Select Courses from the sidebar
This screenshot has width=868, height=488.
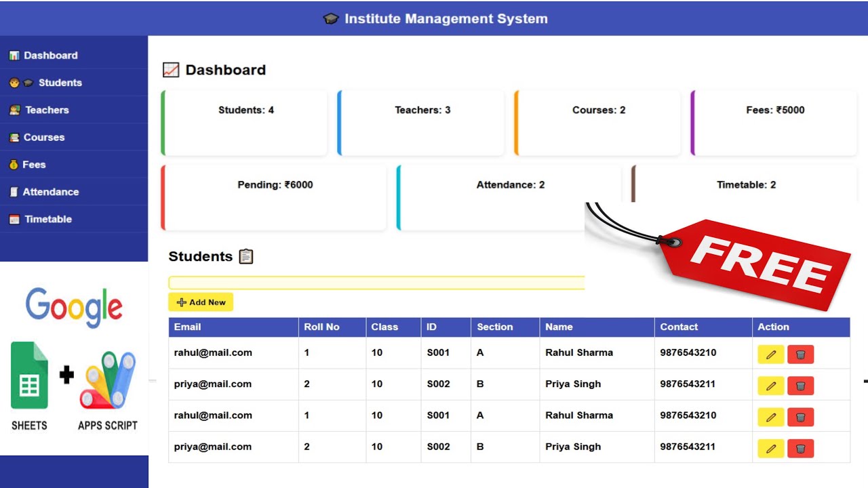coord(74,137)
